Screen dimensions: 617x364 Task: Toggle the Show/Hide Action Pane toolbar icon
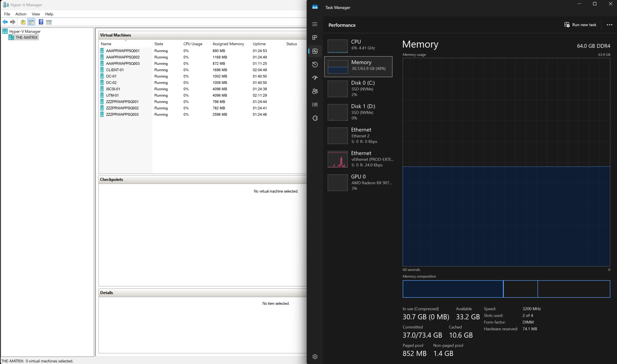[49, 22]
